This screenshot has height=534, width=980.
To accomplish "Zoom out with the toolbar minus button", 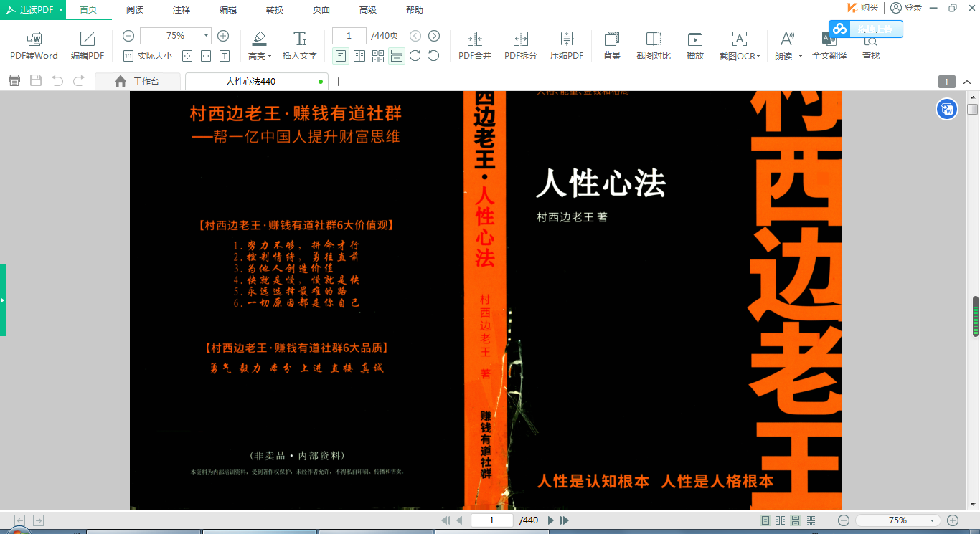I will [x=128, y=36].
